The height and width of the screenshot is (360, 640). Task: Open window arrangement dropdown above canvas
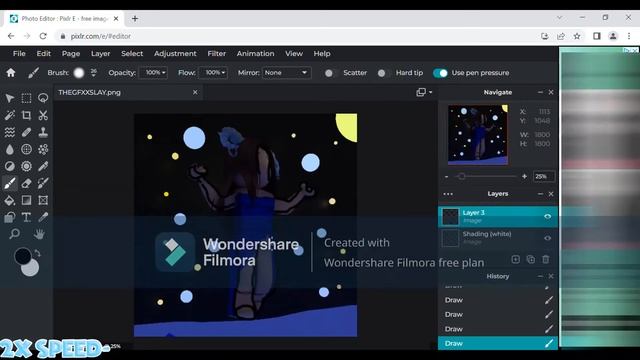(x=424, y=92)
